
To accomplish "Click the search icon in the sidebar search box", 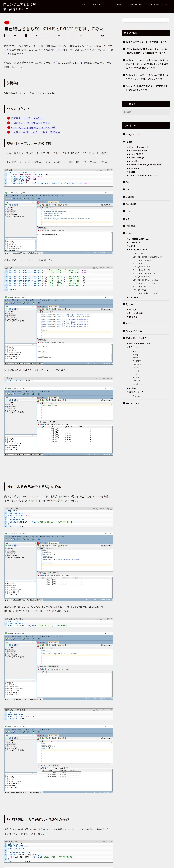I will coord(167,20).
